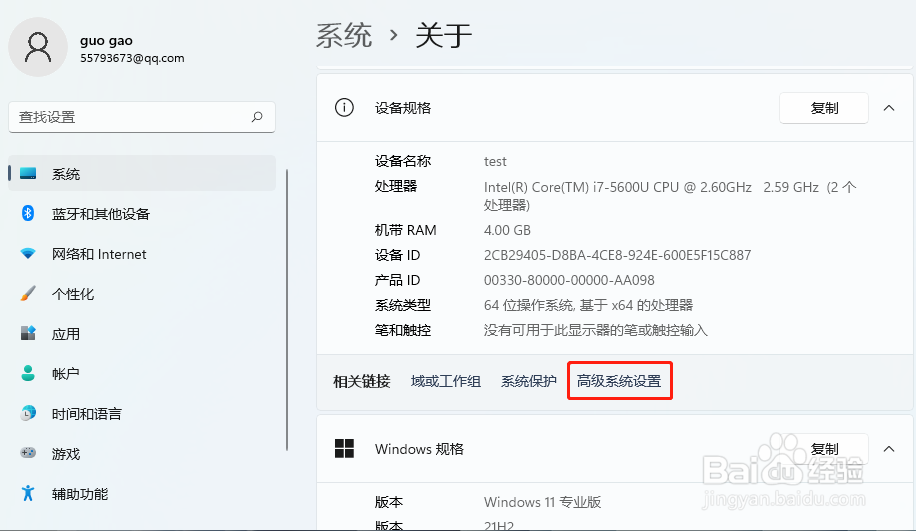Click the 设备 ID label
Image resolution: width=916 pixels, height=531 pixels.
[397, 255]
